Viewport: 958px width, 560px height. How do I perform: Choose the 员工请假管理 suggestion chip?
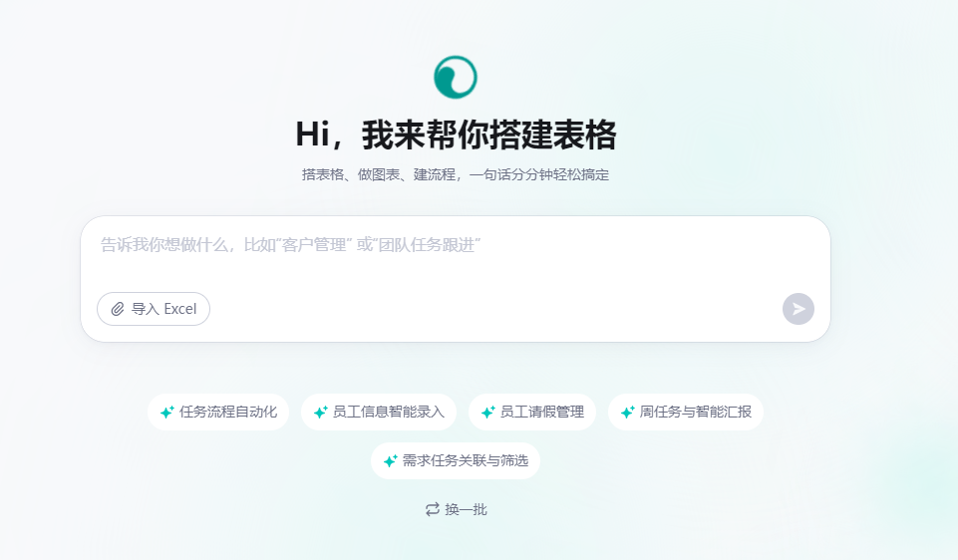pyautogui.click(x=532, y=413)
